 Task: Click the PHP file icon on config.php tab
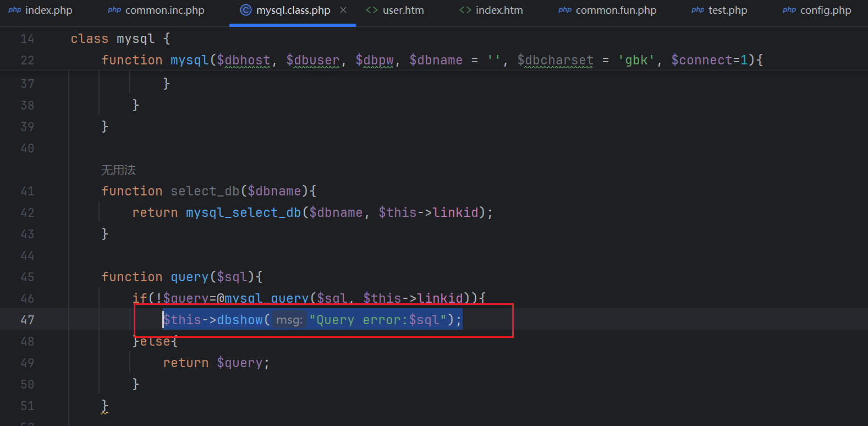[x=789, y=10]
